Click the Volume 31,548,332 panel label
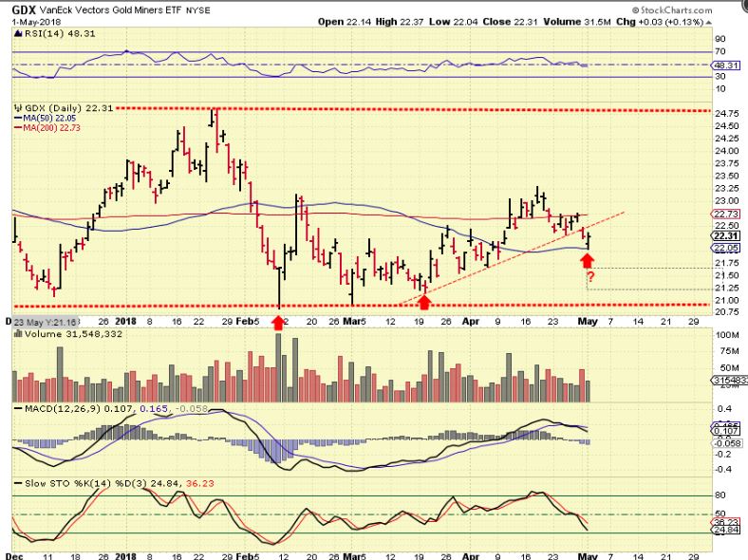Image resolution: width=748 pixels, height=560 pixels. point(73,334)
